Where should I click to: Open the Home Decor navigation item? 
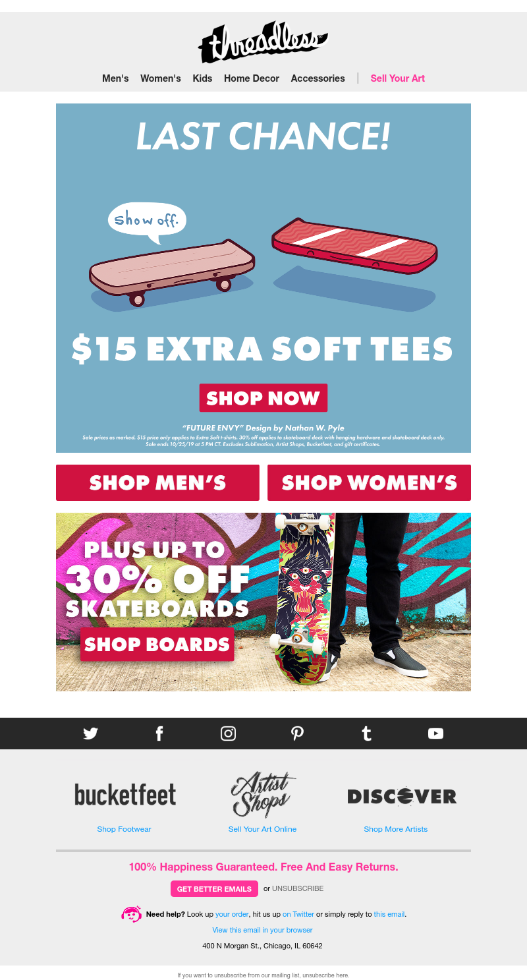click(x=252, y=78)
